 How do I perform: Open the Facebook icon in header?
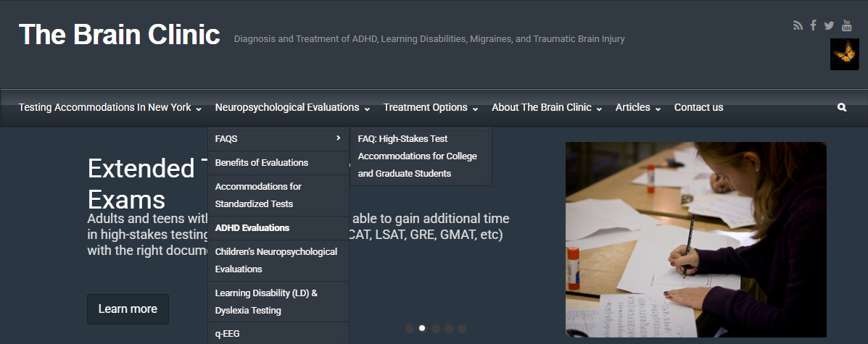coord(813,25)
